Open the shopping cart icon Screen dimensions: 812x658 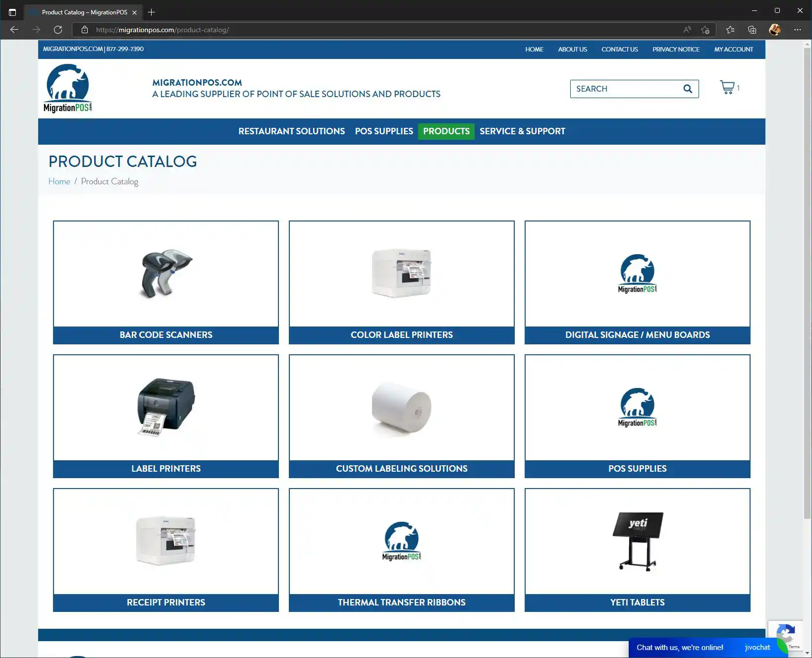727,88
